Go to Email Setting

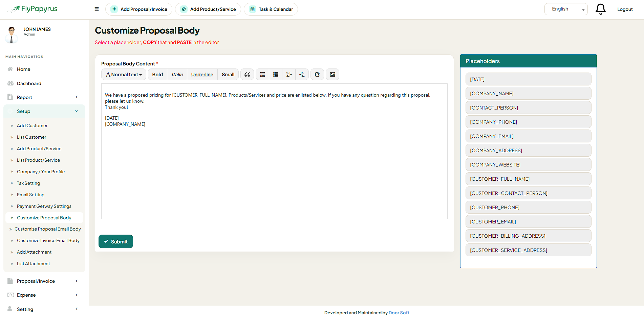pos(31,195)
